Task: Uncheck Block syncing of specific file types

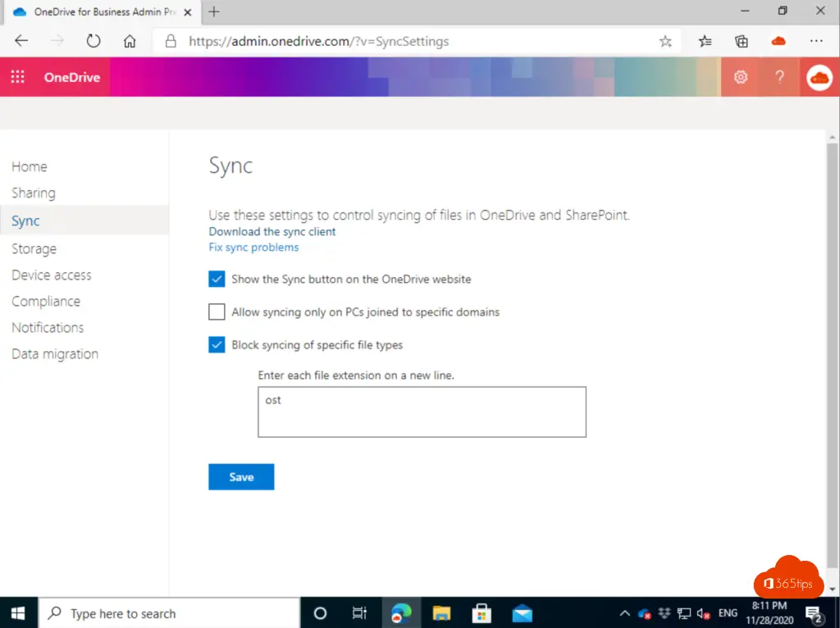Action: click(217, 345)
